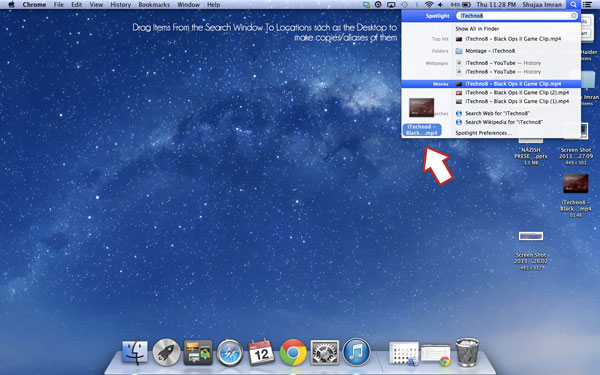Image resolution: width=600 pixels, height=375 pixels.
Task: Open the battery status menu
Action: (x=460, y=5)
